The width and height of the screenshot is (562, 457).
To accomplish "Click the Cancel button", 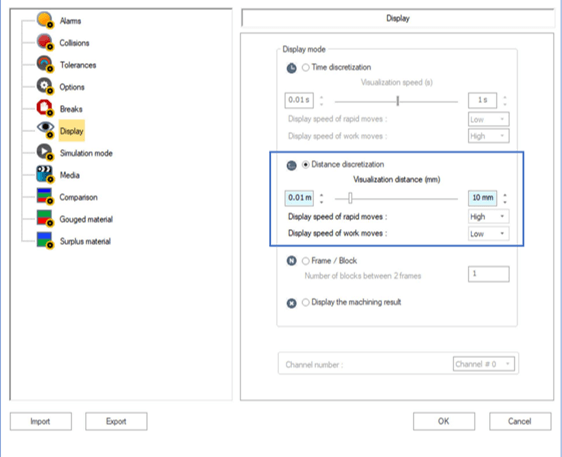I will click(x=520, y=421).
